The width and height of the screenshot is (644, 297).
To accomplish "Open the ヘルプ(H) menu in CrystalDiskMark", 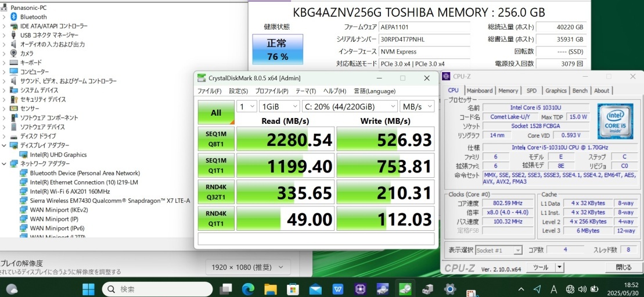I will pyautogui.click(x=334, y=91).
